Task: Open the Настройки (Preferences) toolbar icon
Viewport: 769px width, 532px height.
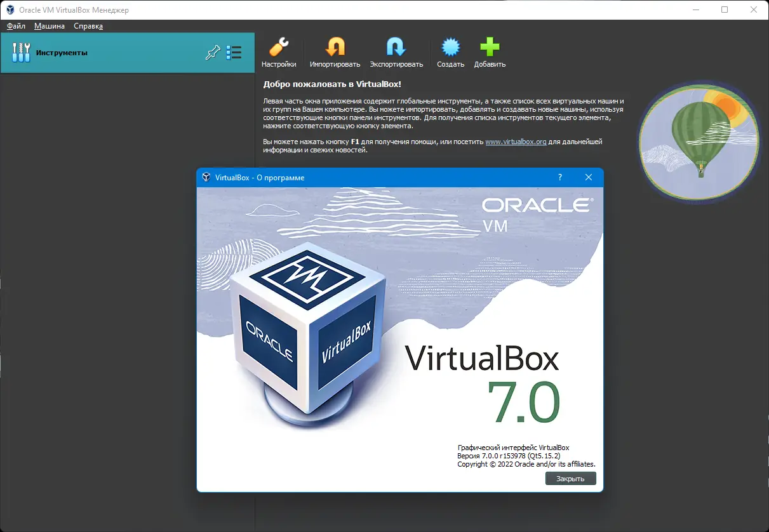Action: (x=279, y=52)
